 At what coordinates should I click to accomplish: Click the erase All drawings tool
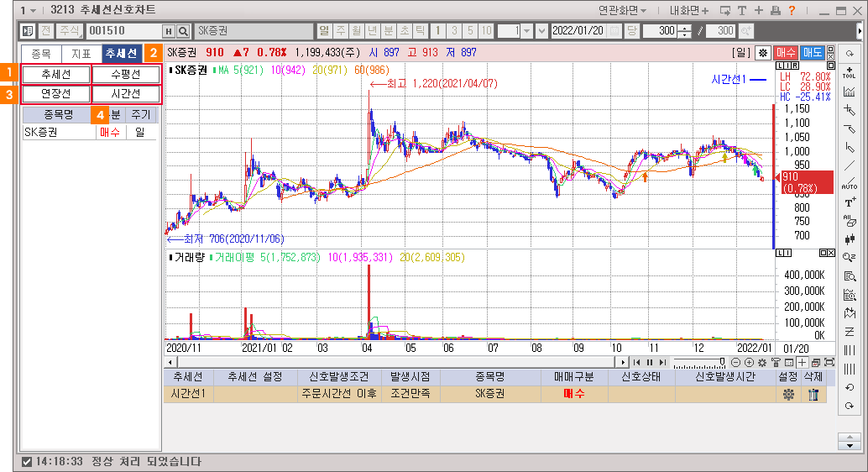[850, 221]
